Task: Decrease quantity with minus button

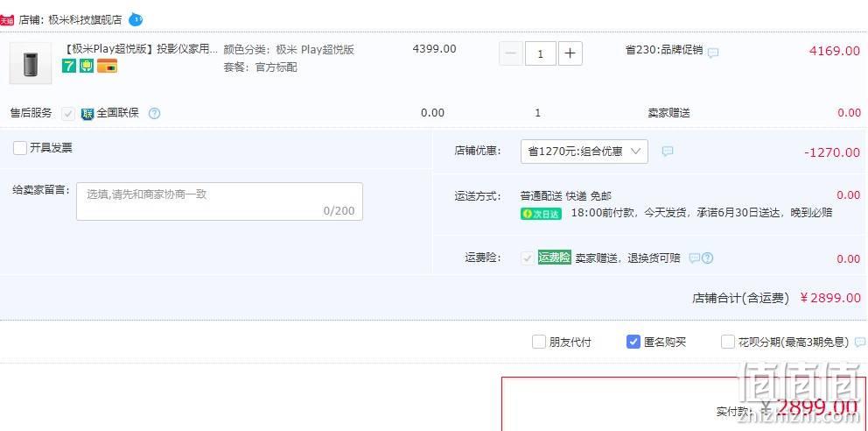Action: coord(511,53)
